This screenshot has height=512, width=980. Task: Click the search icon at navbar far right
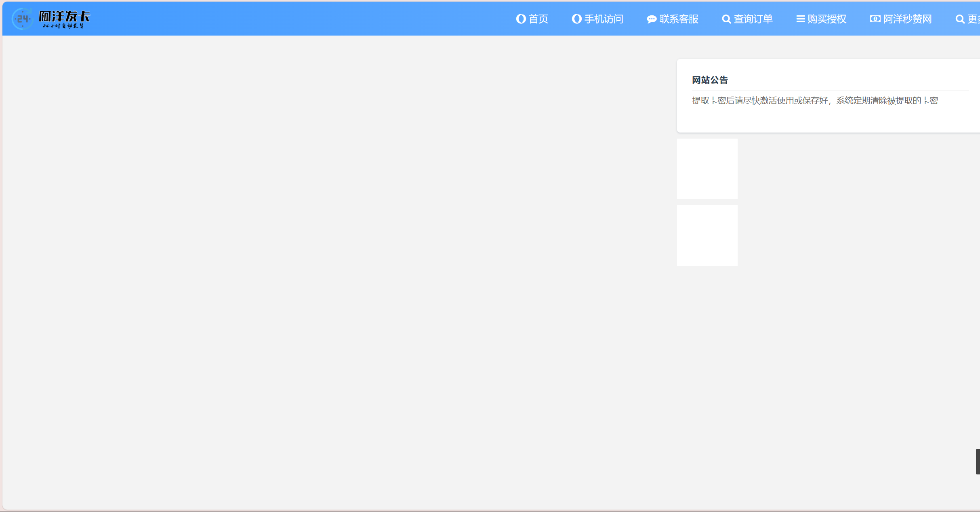coord(960,19)
